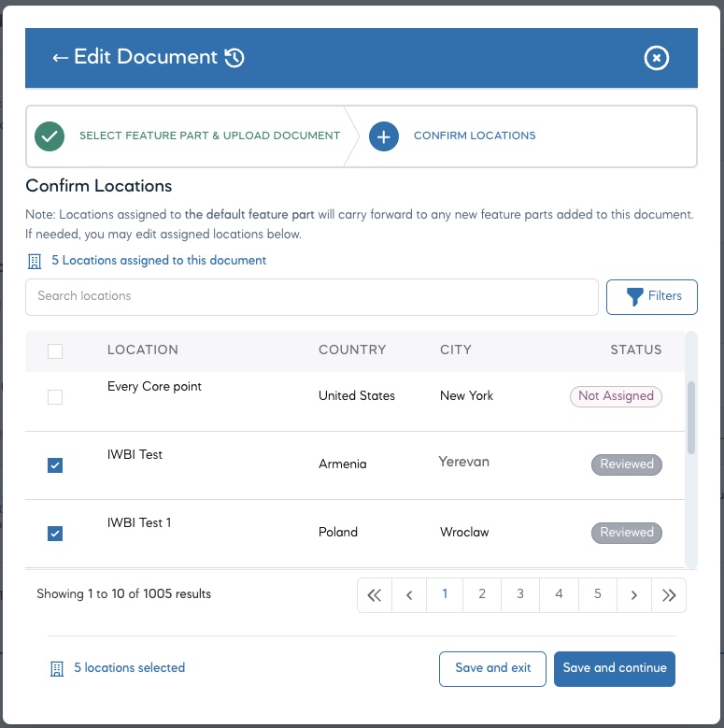
Task: Go to previous page arrow
Action: (409, 595)
